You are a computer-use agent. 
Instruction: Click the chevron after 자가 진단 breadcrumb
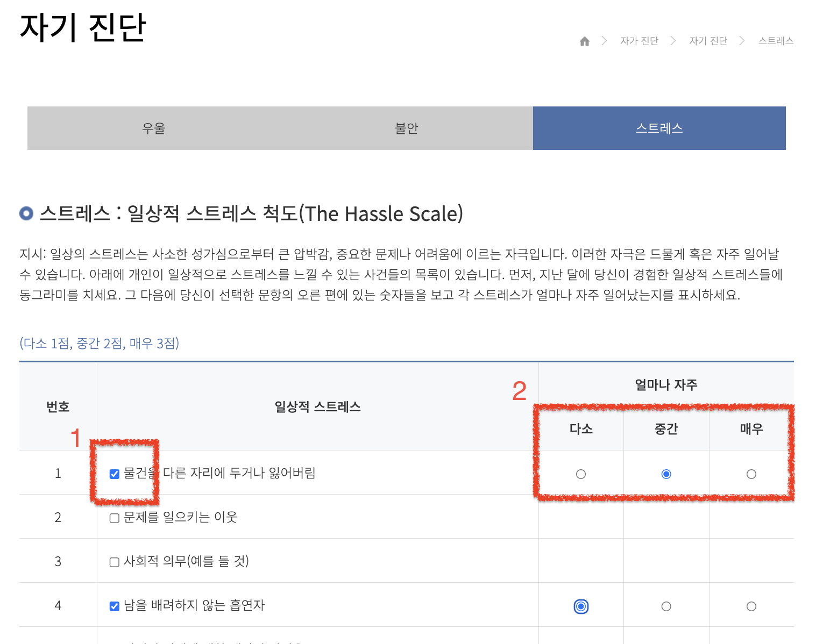(x=673, y=40)
